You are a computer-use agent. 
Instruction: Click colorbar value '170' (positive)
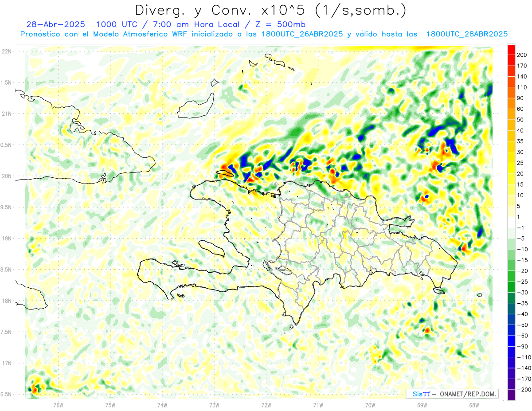click(x=522, y=66)
